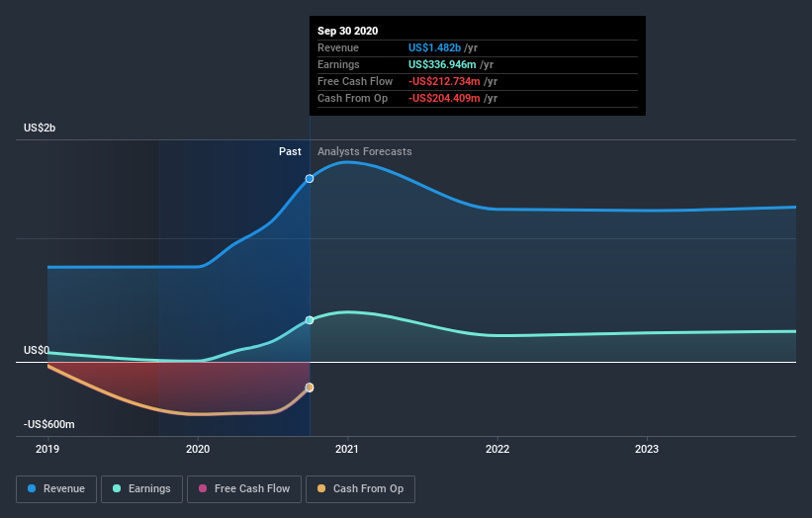Toggle the Earnings legend series
Screen dimensions: 812x518
pyautogui.click(x=141, y=489)
